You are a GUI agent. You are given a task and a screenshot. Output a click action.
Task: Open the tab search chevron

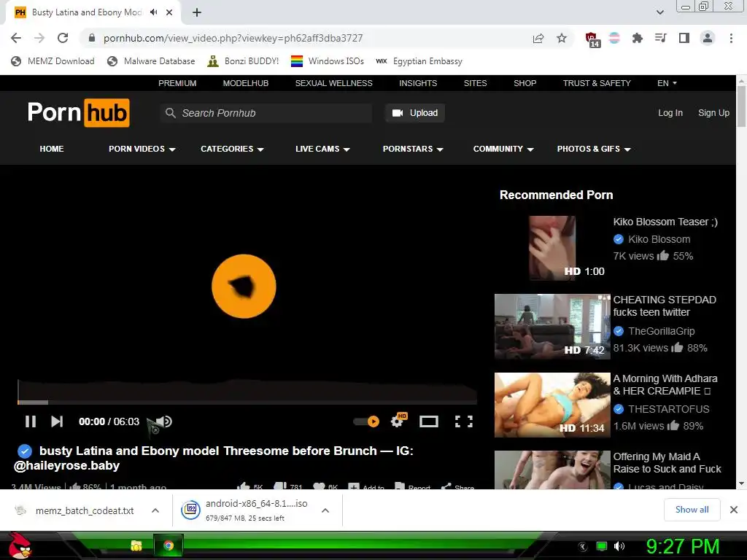tap(659, 12)
